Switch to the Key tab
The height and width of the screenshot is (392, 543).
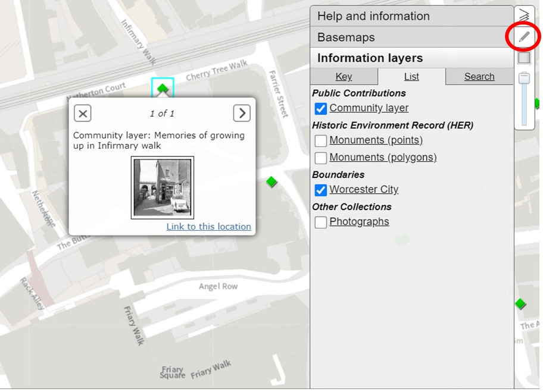(x=344, y=76)
